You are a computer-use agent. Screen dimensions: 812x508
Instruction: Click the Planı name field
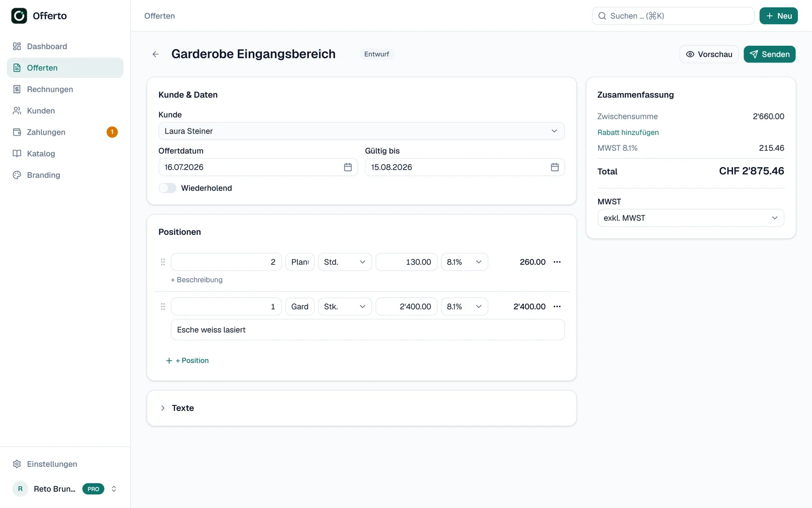point(300,262)
